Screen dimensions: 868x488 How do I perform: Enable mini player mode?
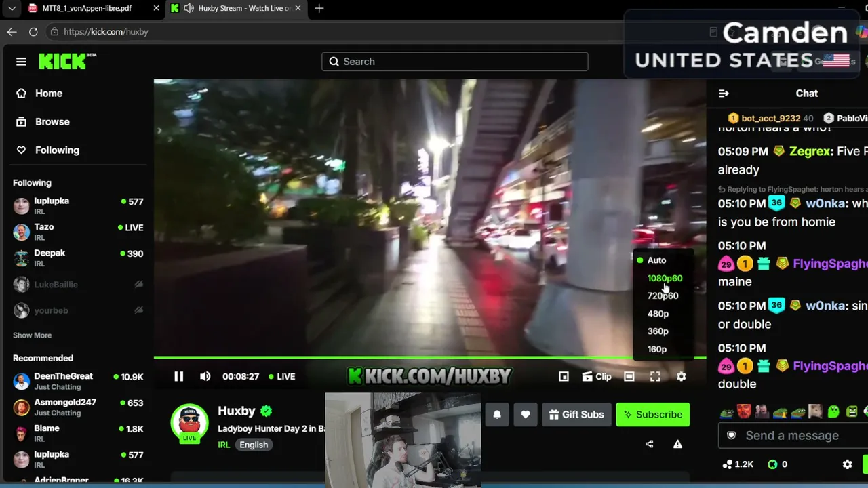(x=564, y=376)
